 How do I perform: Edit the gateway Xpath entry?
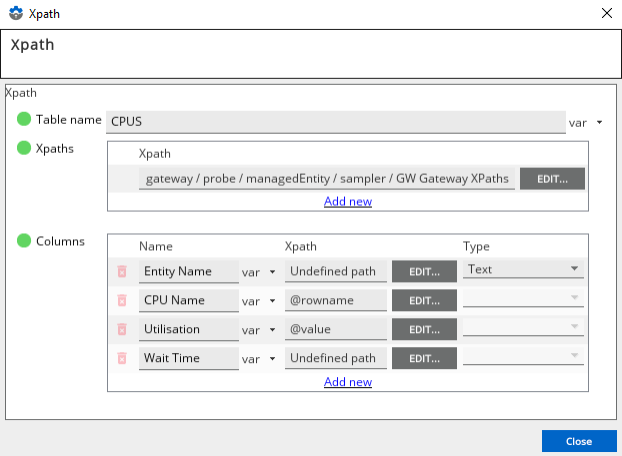point(552,179)
